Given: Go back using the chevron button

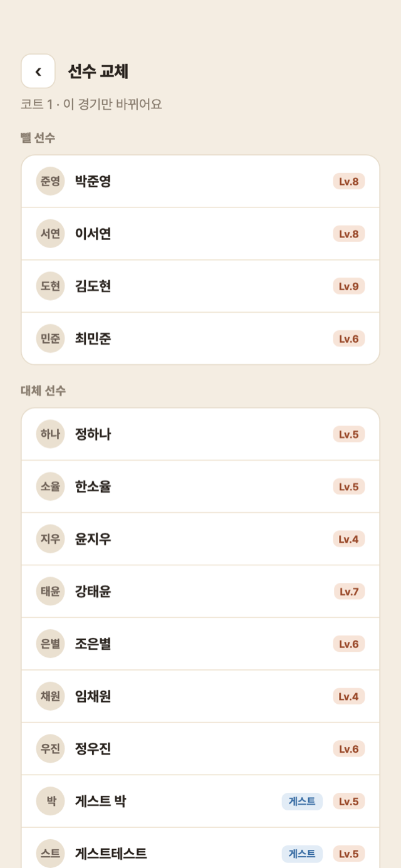Looking at the screenshot, I should (38, 71).
